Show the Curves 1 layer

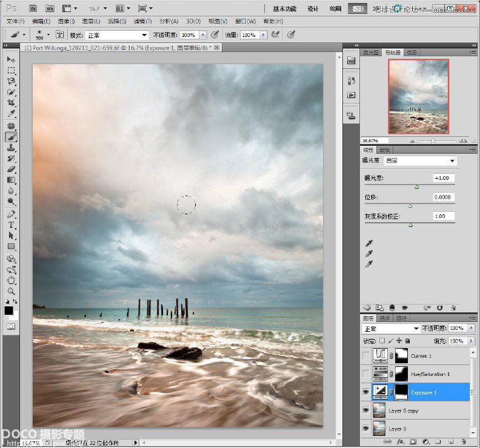pyautogui.click(x=366, y=355)
